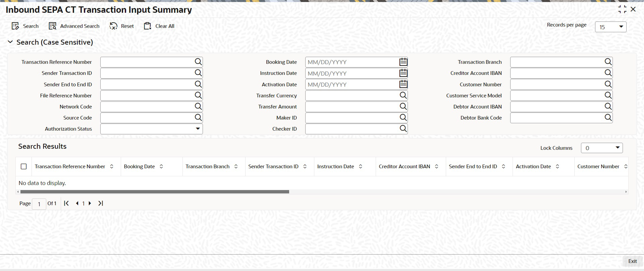Open lookup for Creditor Account IBAN
The image size is (644, 271).
608,73
